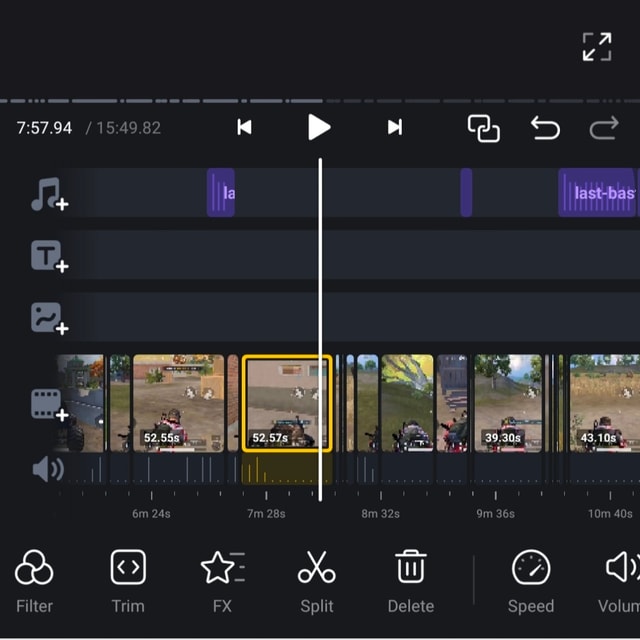The width and height of the screenshot is (640, 640).
Task: Select the last-bas audio clip
Action: point(599,193)
